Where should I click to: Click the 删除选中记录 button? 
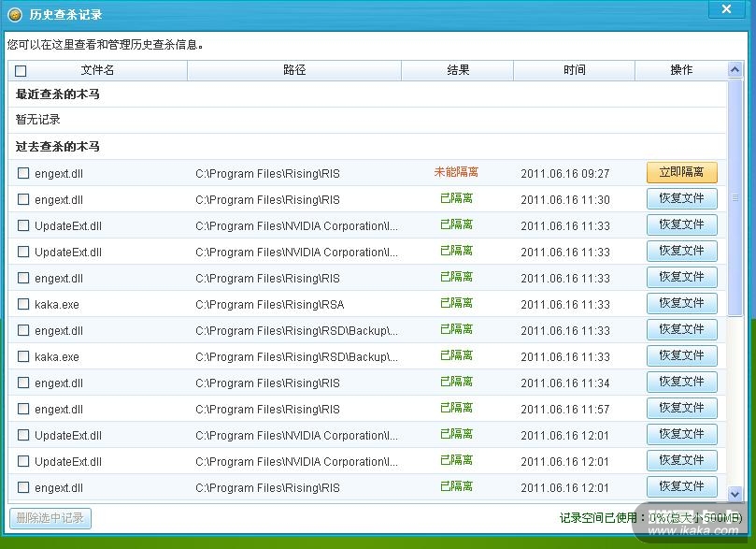point(50,518)
